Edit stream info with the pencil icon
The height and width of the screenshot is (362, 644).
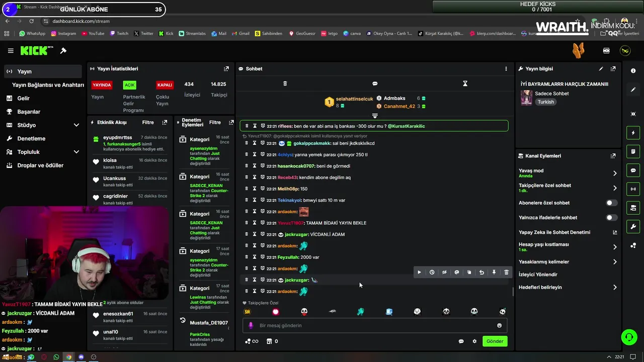coord(601,68)
